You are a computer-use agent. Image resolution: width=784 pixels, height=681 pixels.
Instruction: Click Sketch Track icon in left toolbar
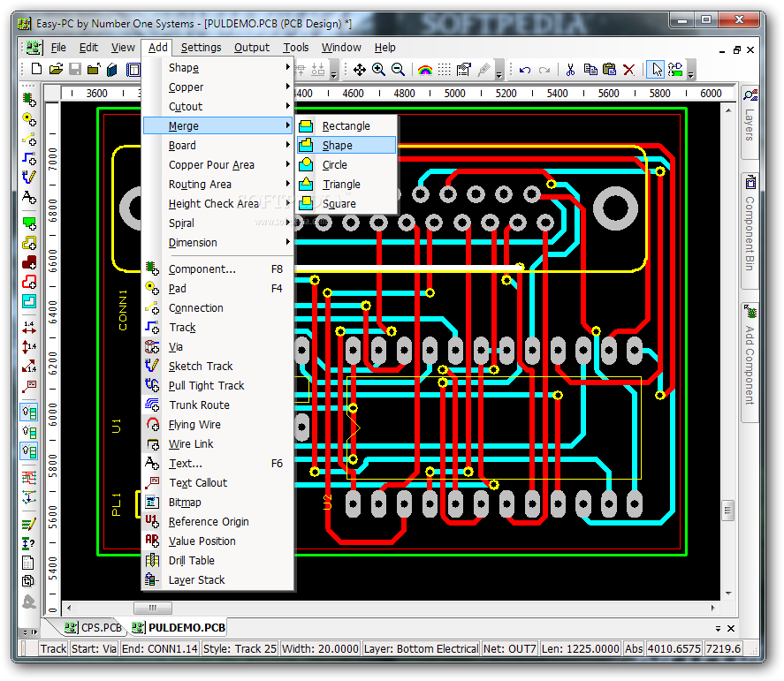29,178
